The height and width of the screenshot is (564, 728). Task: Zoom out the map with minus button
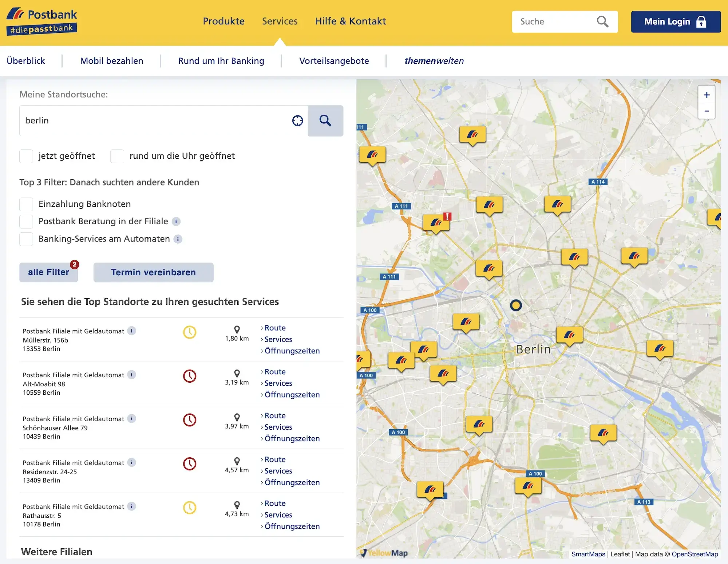(x=707, y=111)
